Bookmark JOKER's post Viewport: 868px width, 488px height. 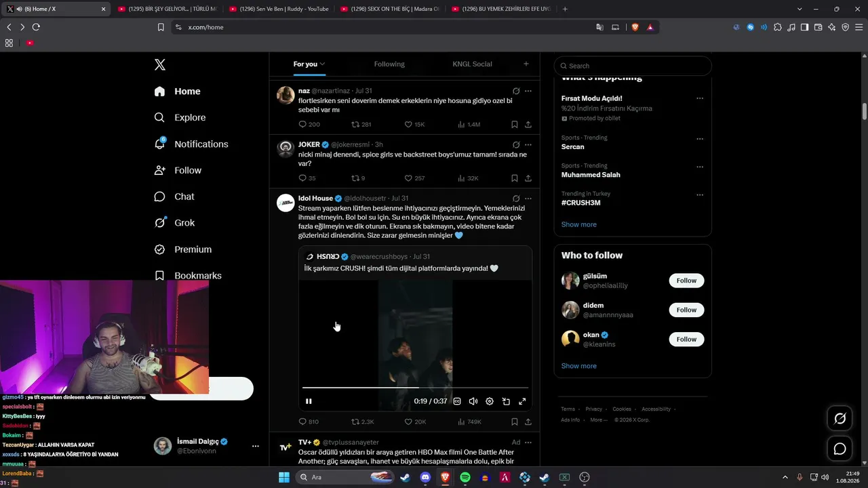515,178
